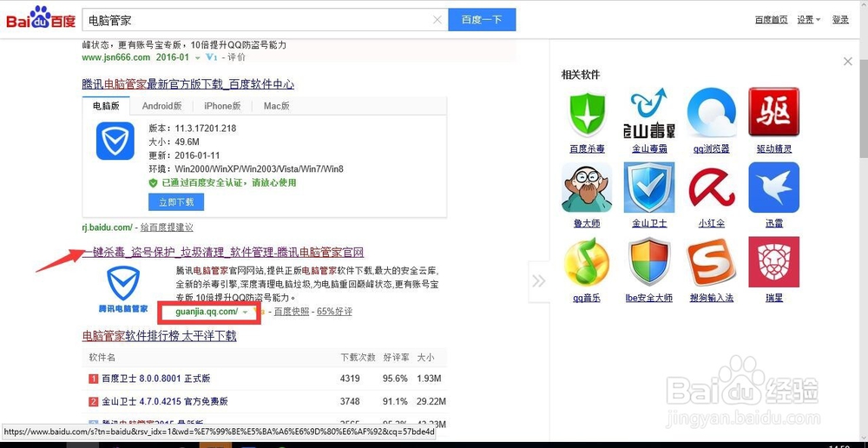The image size is (868, 448).
Task: Click the rj.baidu.com/ green URL
Action: pyautogui.click(x=107, y=227)
